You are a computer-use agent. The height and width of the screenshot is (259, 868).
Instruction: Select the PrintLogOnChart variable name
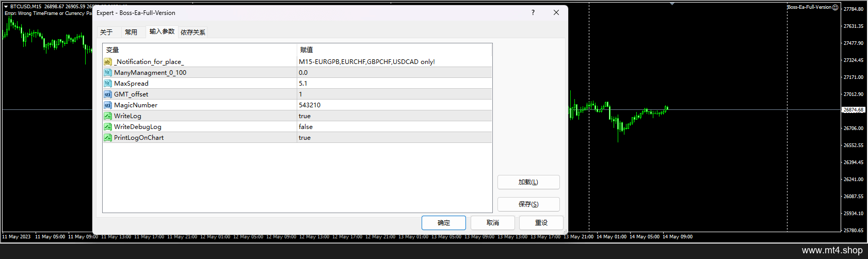[x=139, y=138]
